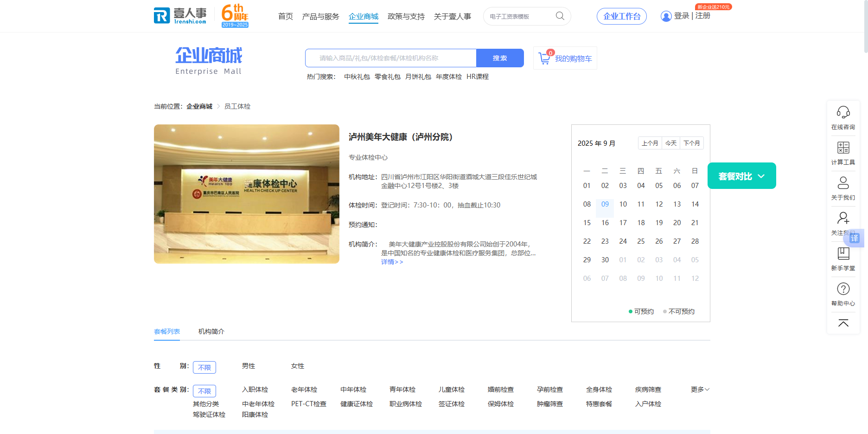This screenshot has width=868, height=434.
Task: Open 政策与支持 menu
Action: pos(406,16)
